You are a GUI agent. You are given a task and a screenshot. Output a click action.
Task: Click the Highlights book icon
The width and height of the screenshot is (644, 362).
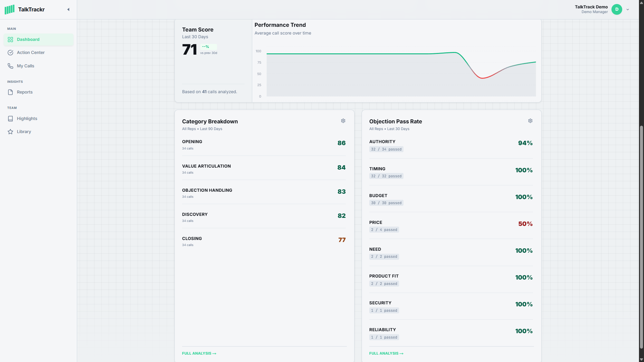tap(10, 119)
